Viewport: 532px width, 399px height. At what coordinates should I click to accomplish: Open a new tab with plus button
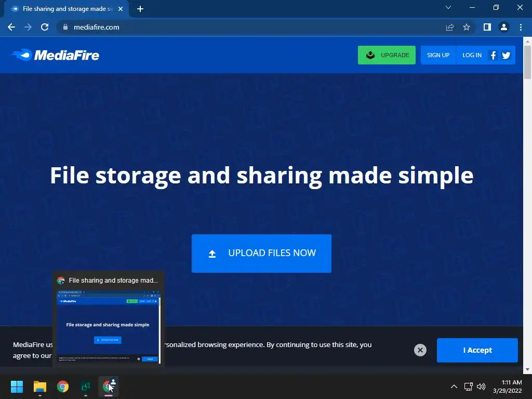coord(140,9)
